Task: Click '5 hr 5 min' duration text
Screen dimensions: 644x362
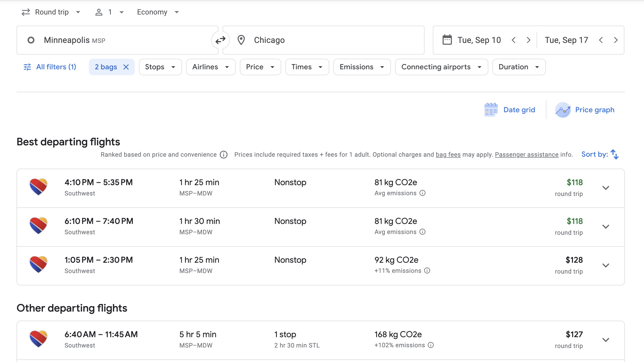Action: point(198,334)
